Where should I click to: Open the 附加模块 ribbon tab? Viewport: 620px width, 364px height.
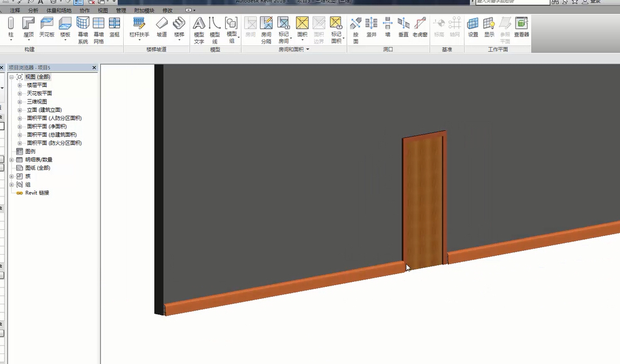point(144,11)
